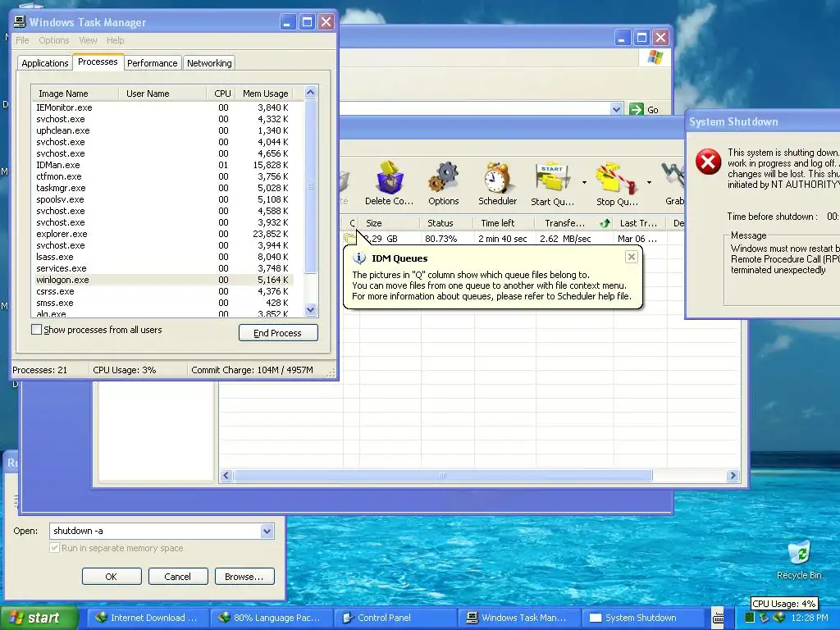Sort processes by User Name column
840x630 pixels.
(x=162, y=94)
